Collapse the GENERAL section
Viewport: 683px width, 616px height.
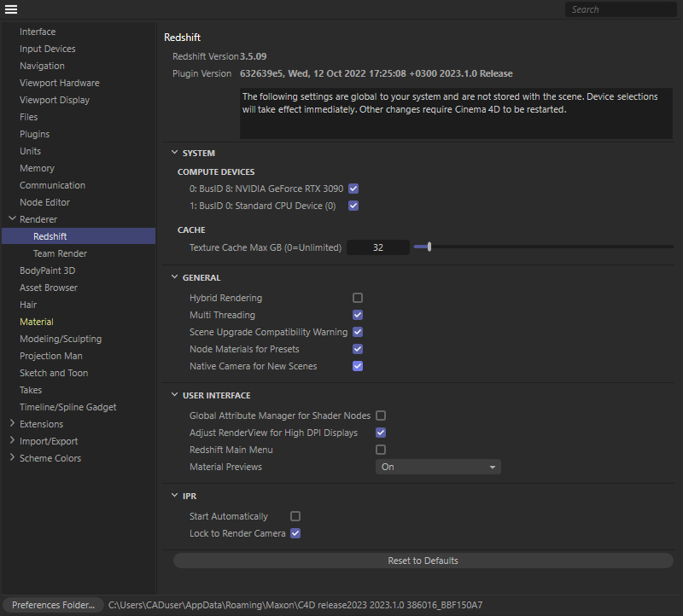(175, 277)
